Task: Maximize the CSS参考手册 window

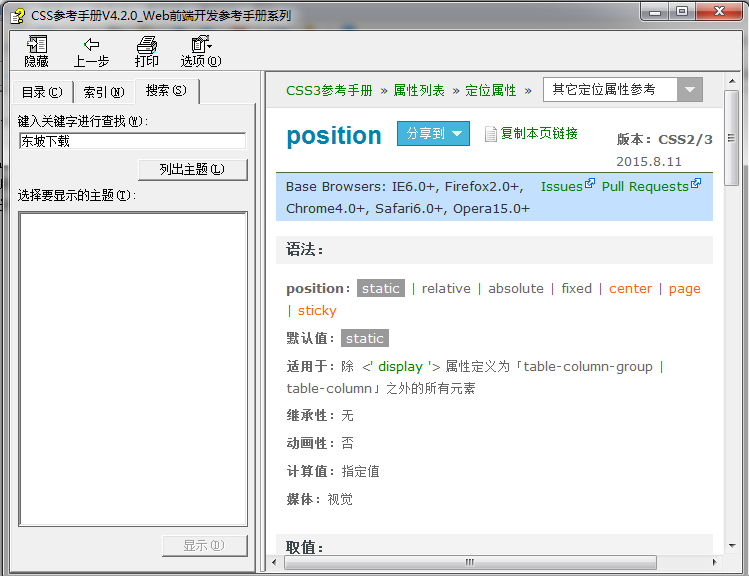Action: [x=682, y=11]
